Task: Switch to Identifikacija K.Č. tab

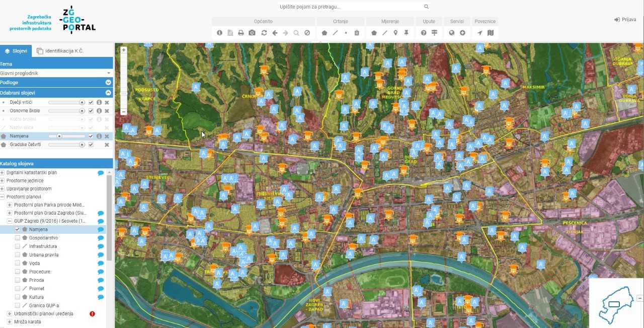Action: [x=59, y=51]
